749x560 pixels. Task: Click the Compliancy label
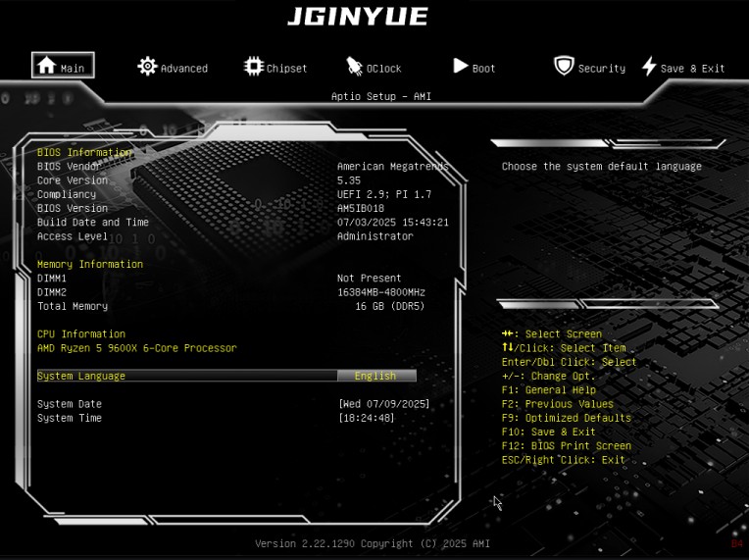point(67,194)
